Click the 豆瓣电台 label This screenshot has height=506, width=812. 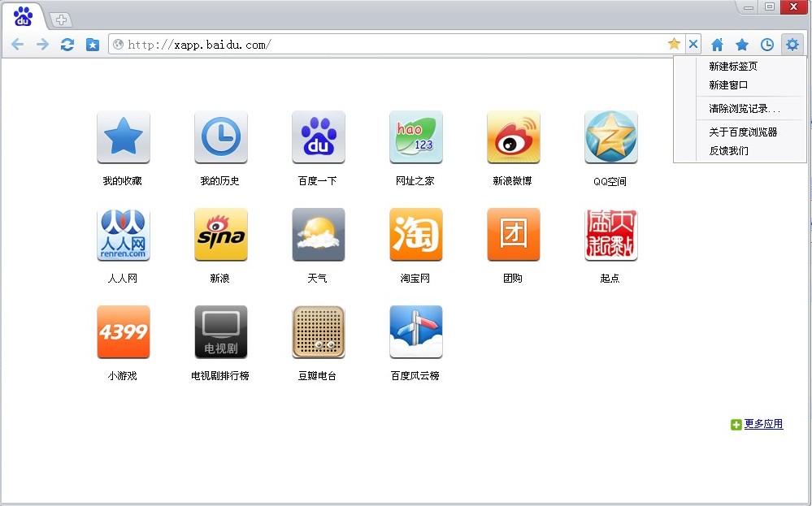[x=318, y=375]
